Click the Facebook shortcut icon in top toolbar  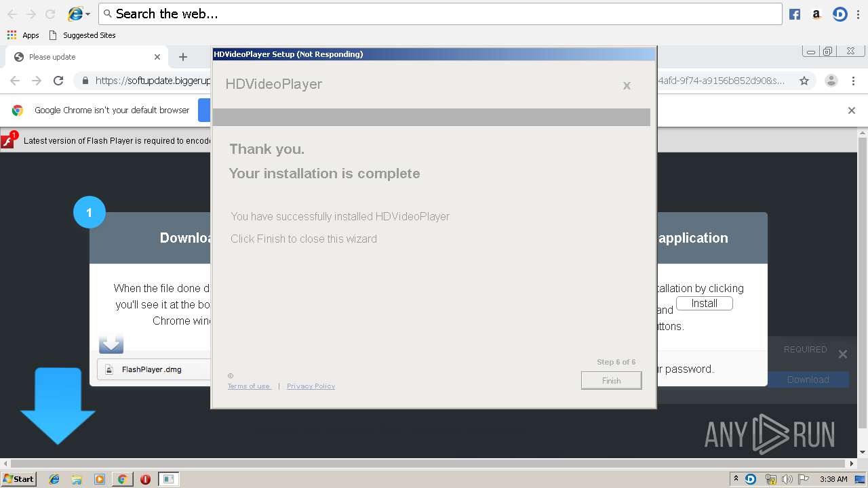(795, 14)
